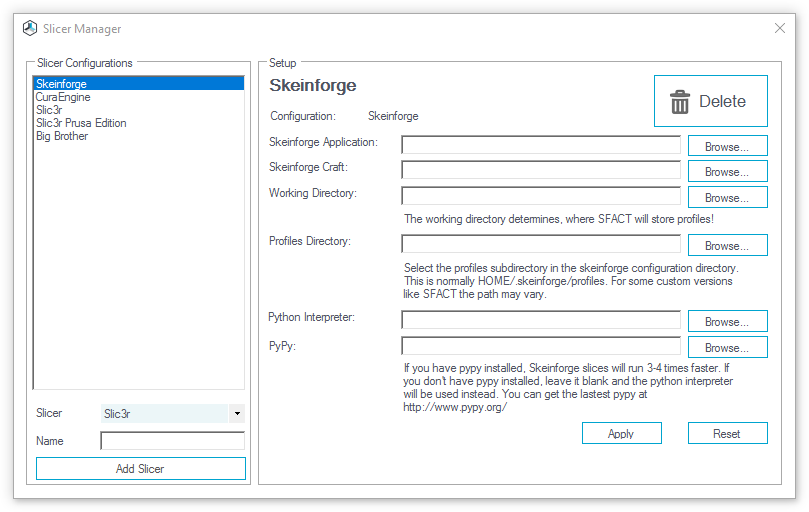This screenshot has height=512, width=809.
Task: Reset the Skeinforge setup fields
Action: [x=727, y=433]
